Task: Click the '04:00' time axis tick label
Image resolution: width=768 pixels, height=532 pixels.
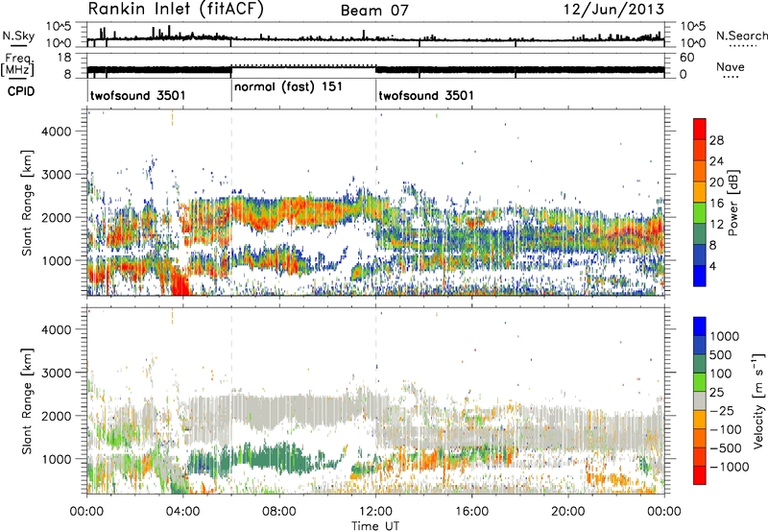Action: click(x=183, y=512)
